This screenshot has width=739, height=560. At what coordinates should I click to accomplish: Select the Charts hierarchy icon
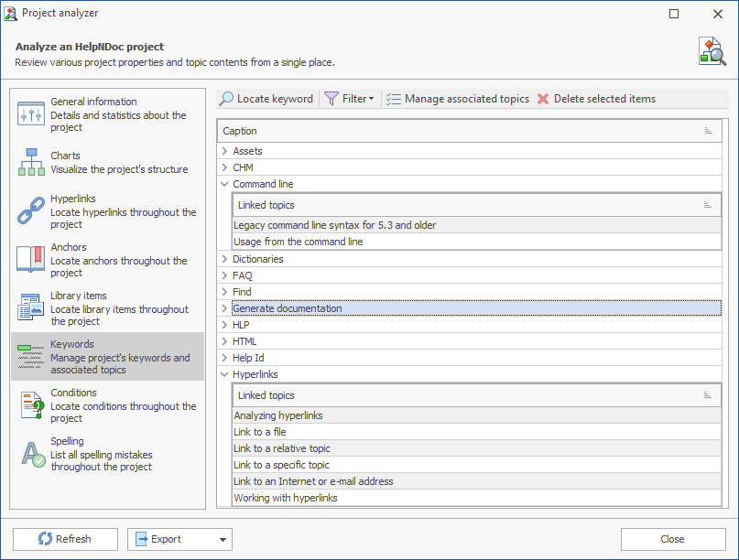point(31,162)
